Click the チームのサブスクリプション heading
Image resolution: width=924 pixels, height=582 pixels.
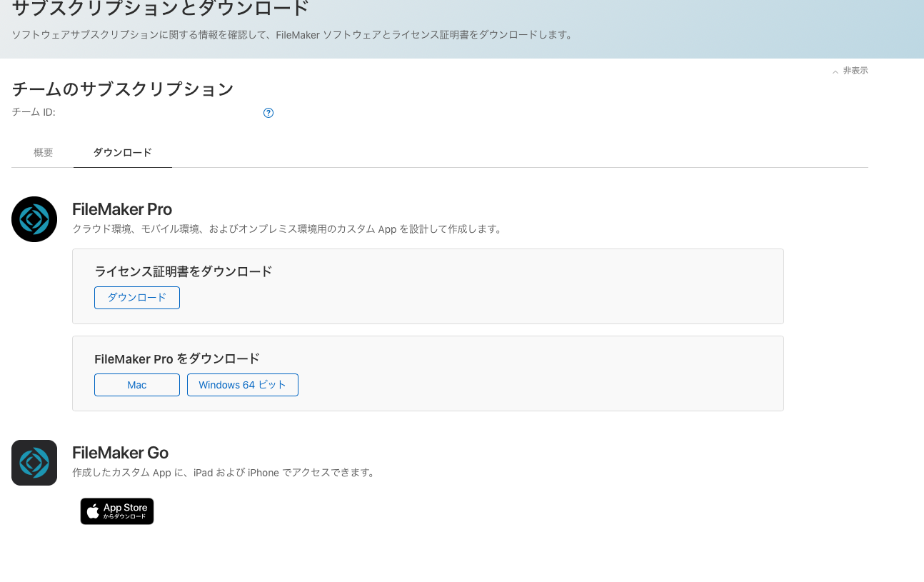[123, 89]
